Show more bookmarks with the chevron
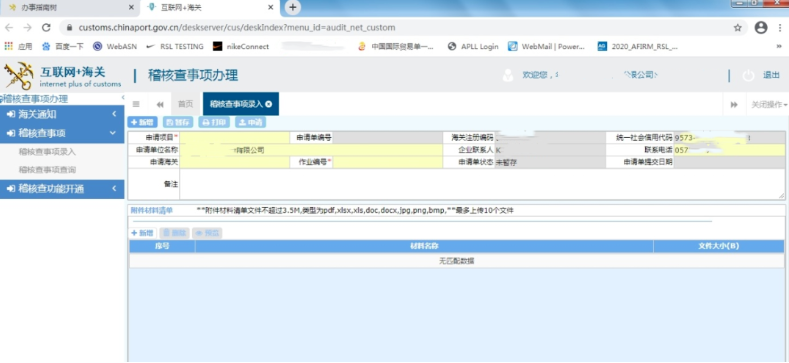The height and width of the screenshot is (363, 789). pos(779,46)
